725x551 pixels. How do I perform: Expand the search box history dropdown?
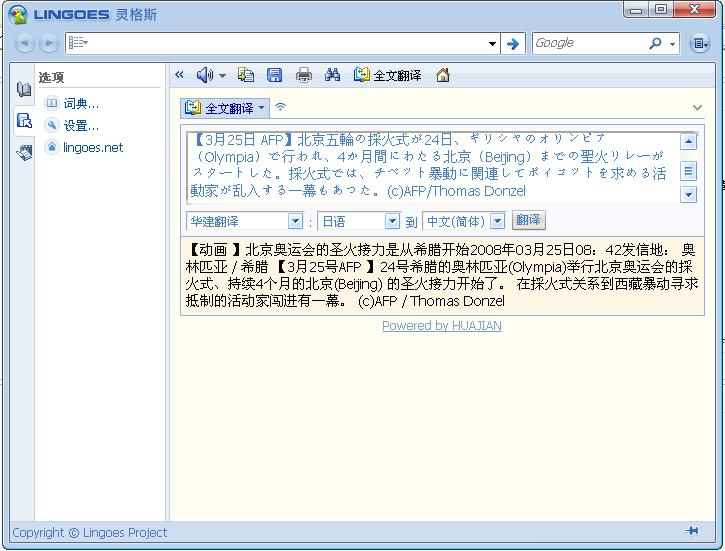[492, 44]
